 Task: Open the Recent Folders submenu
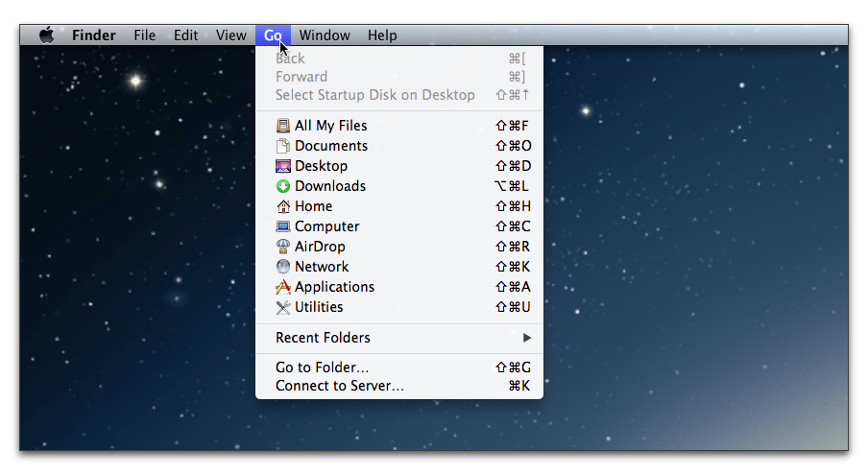point(323,338)
